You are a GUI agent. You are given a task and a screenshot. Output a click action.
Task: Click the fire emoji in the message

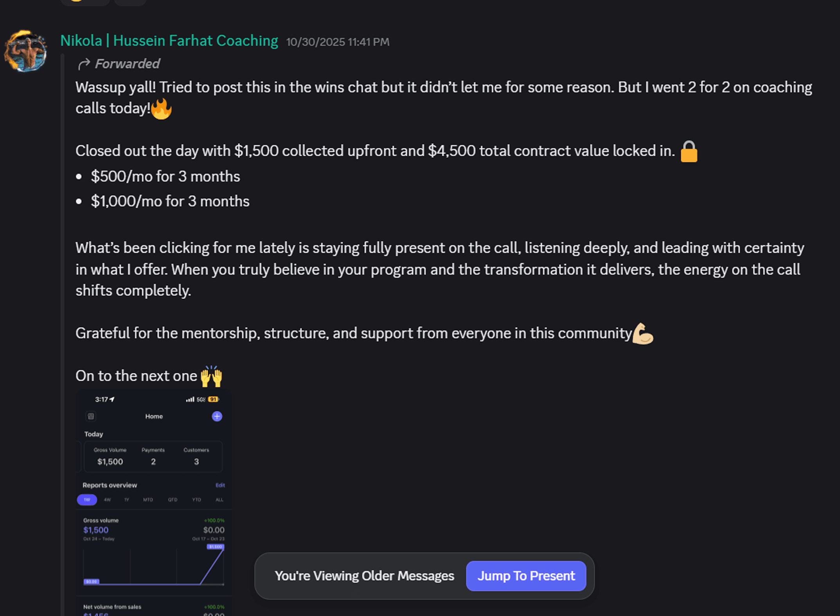pos(160,108)
